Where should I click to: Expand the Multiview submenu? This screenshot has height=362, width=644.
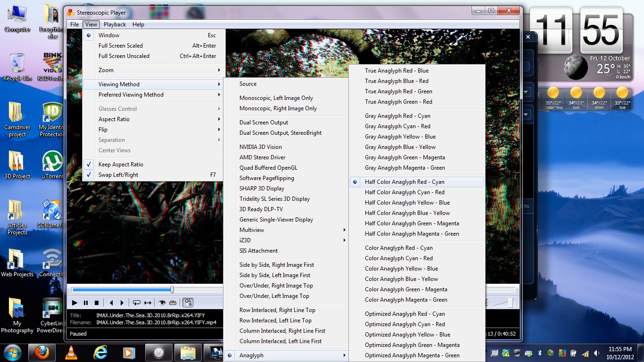pyautogui.click(x=286, y=230)
